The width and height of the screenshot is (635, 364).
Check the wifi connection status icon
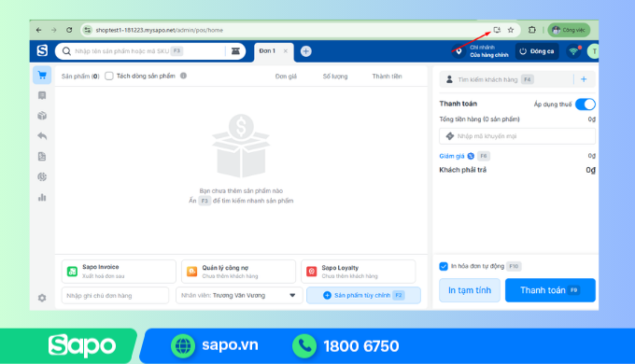coord(574,51)
